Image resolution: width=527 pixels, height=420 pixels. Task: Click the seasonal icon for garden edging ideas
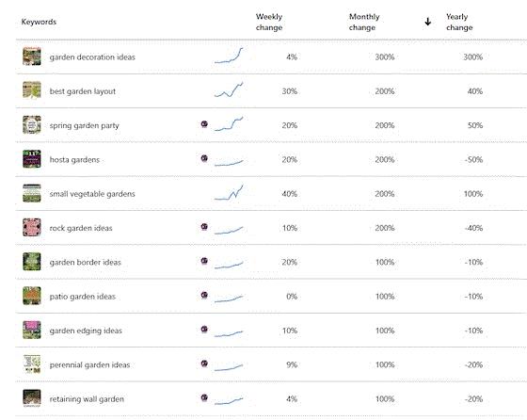(204, 329)
